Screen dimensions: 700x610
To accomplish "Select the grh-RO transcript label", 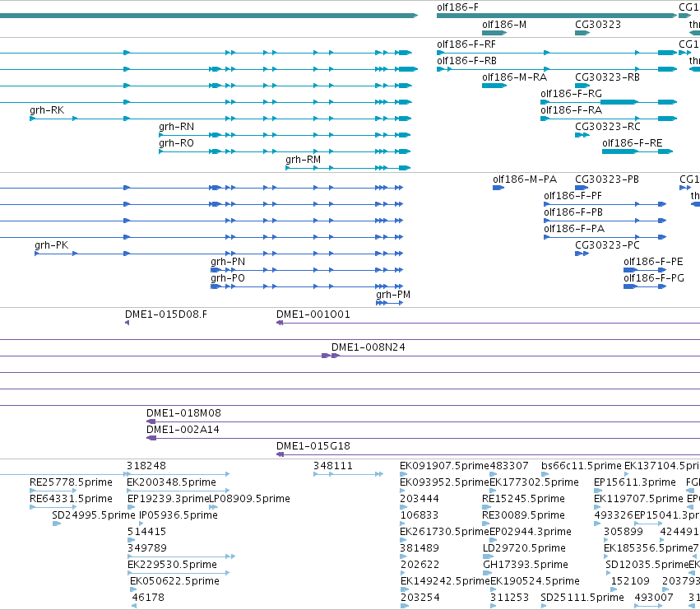I will tap(176, 143).
